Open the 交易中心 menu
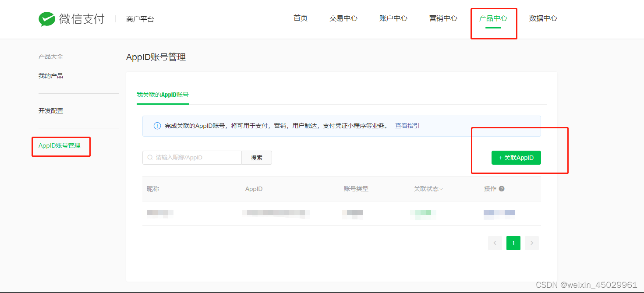 [343, 18]
